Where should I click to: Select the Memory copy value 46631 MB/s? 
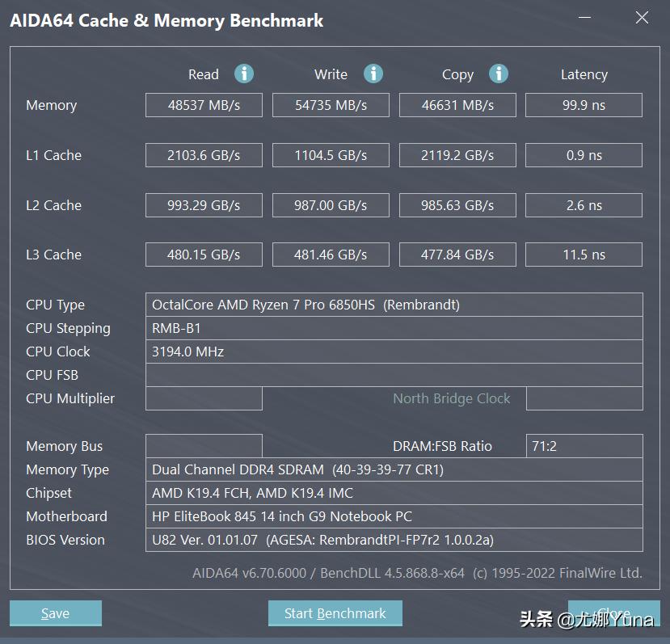click(457, 105)
